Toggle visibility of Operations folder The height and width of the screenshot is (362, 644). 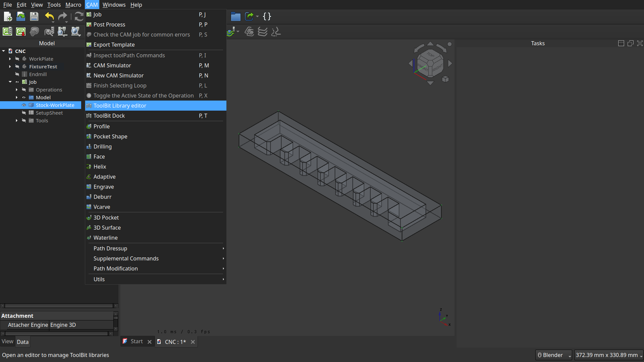point(24,90)
